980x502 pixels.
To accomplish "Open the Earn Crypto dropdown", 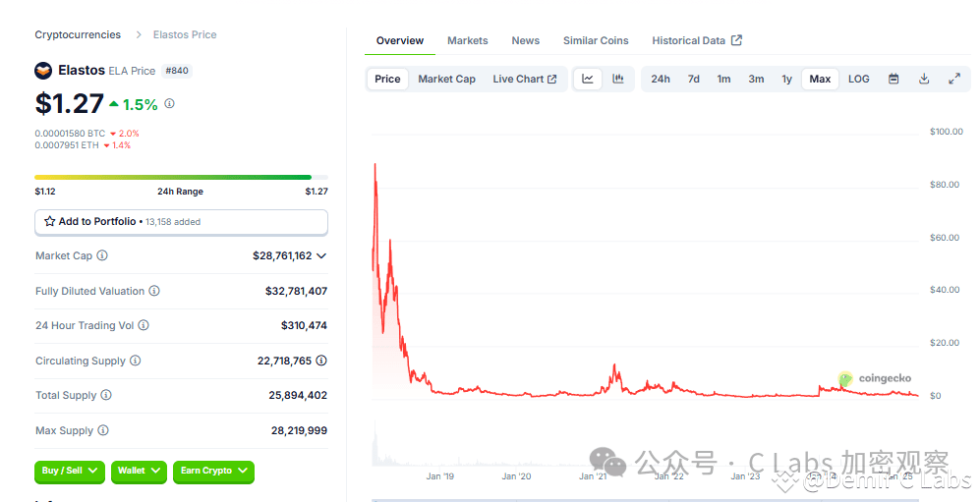I will pos(213,471).
